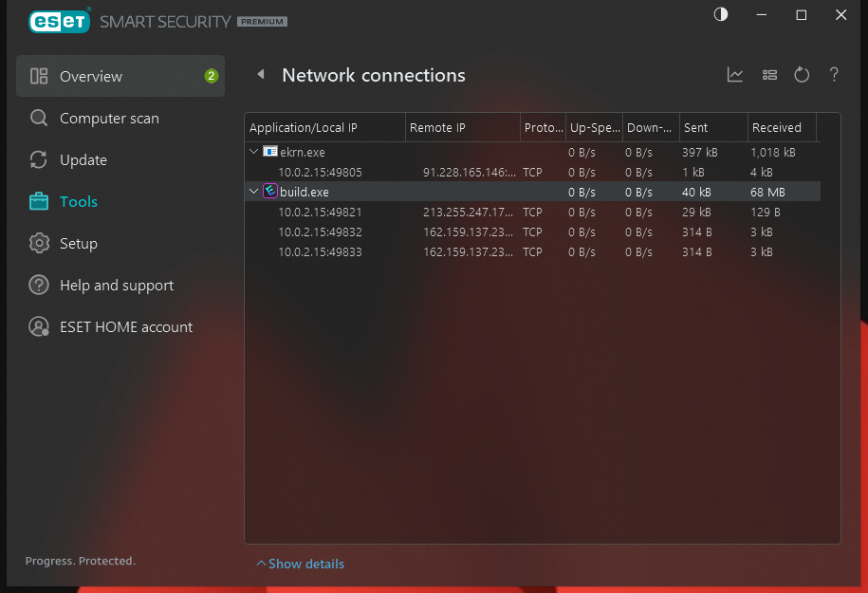
Task: Click the 129 B received value
Action: click(765, 213)
